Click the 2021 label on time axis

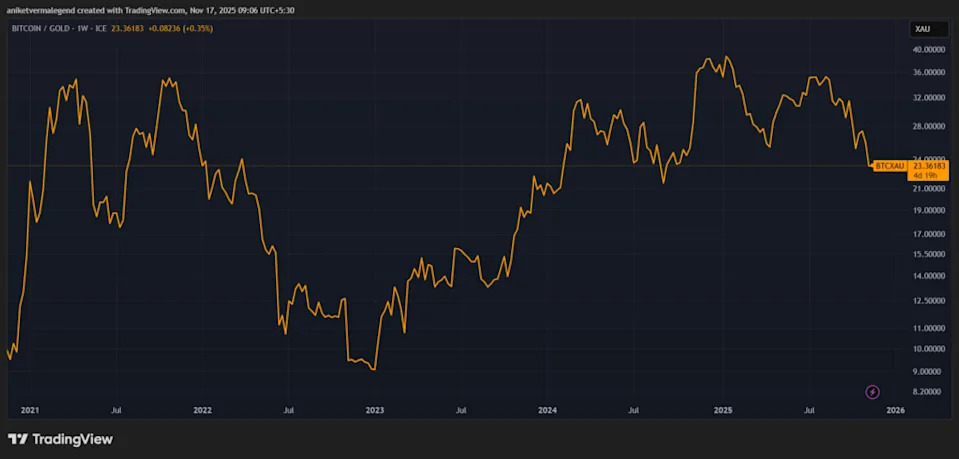pyautogui.click(x=30, y=410)
